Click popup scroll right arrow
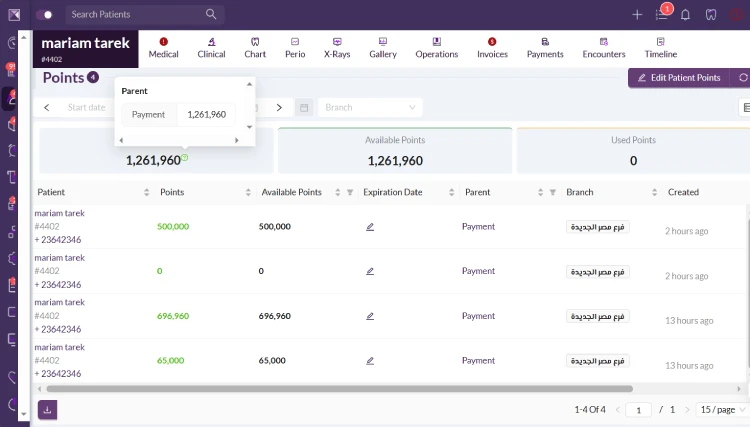The height and width of the screenshot is (427, 750). tap(236, 141)
